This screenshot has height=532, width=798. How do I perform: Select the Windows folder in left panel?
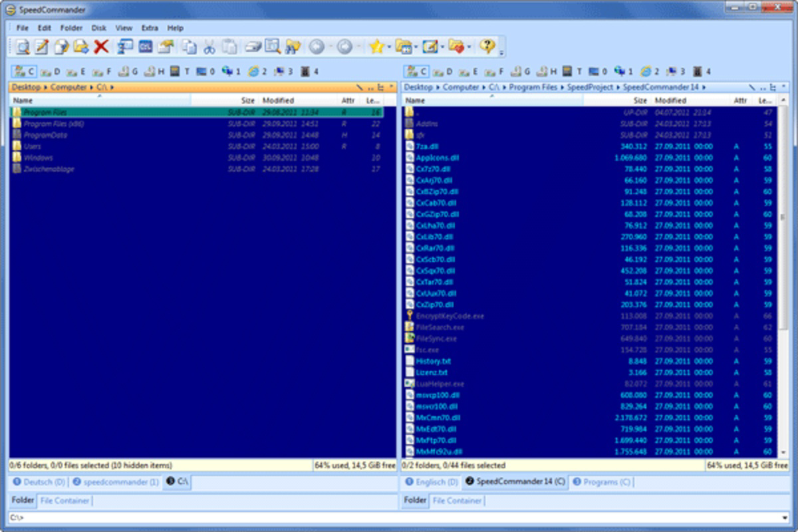197,158
